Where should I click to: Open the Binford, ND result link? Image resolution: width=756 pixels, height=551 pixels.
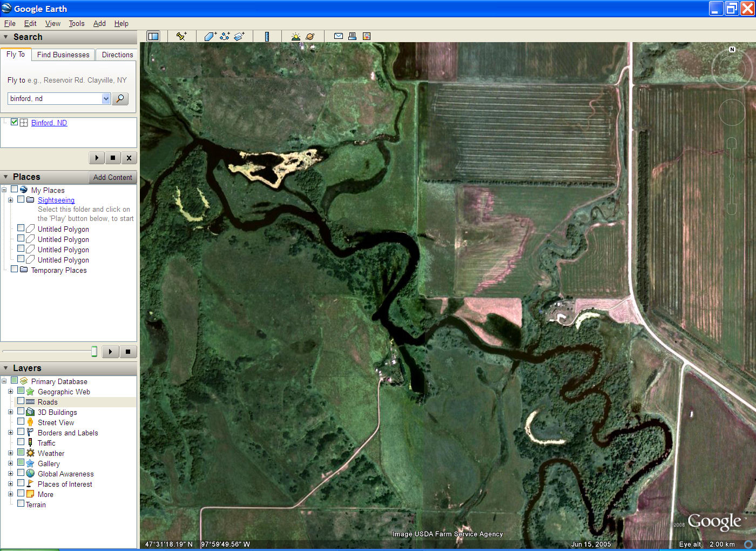pos(49,123)
